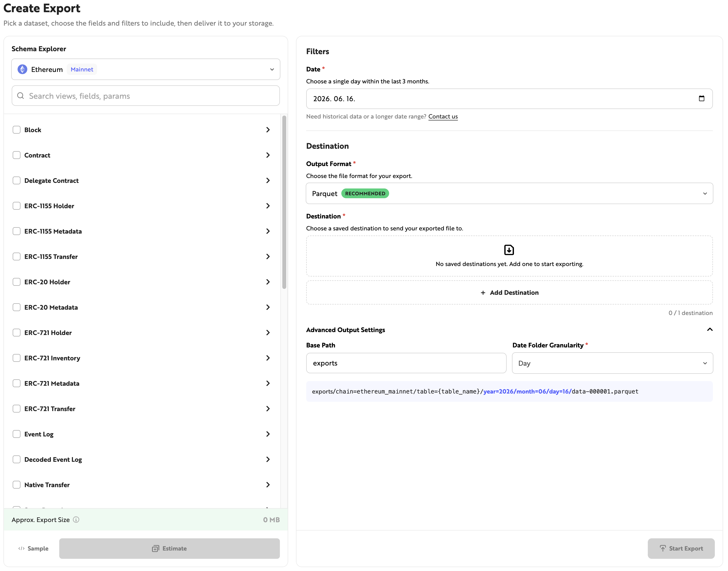This screenshot has height=571, width=728.
Task: Expand the Decoded Event Log chevron
Action: pos(268,459)
